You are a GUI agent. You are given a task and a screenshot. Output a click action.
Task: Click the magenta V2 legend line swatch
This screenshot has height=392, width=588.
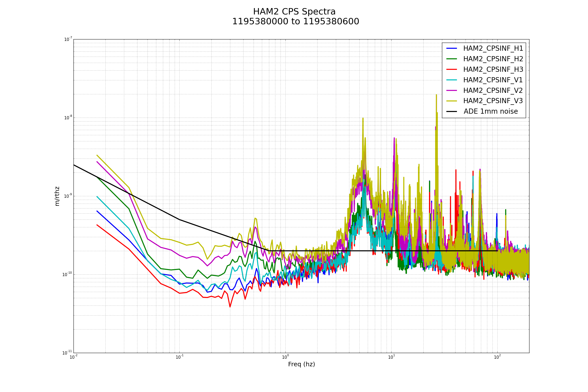[x=452, y=90]
